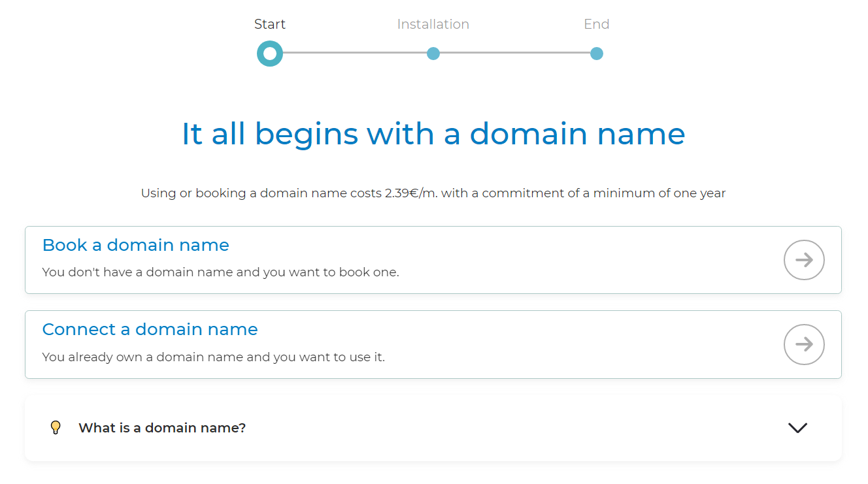This screenshot has width=868, height=484.
Task: Select the Start step label
Action: (270, 24)
